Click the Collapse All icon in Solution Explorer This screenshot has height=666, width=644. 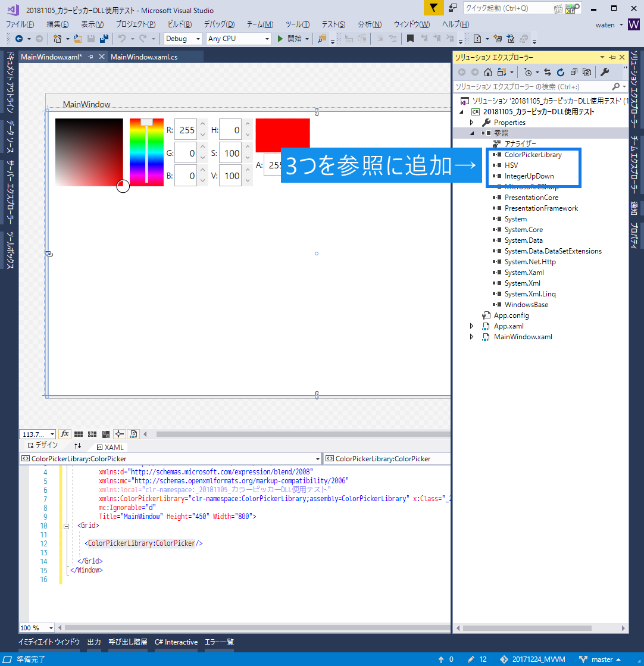pos(574,72)
